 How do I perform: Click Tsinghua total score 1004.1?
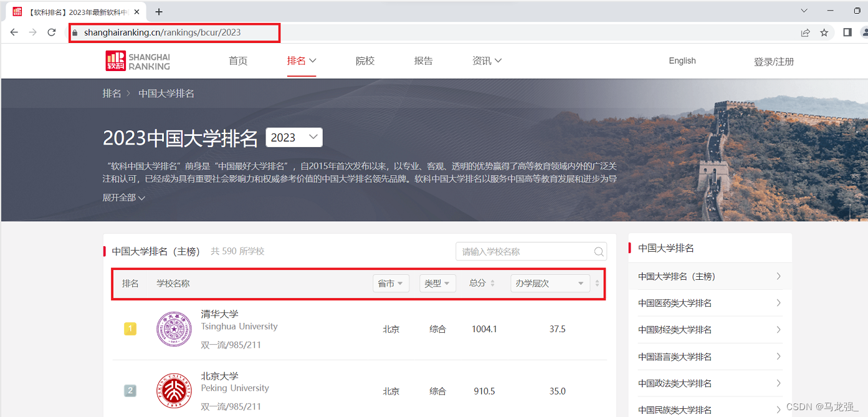tap(484, 329)
